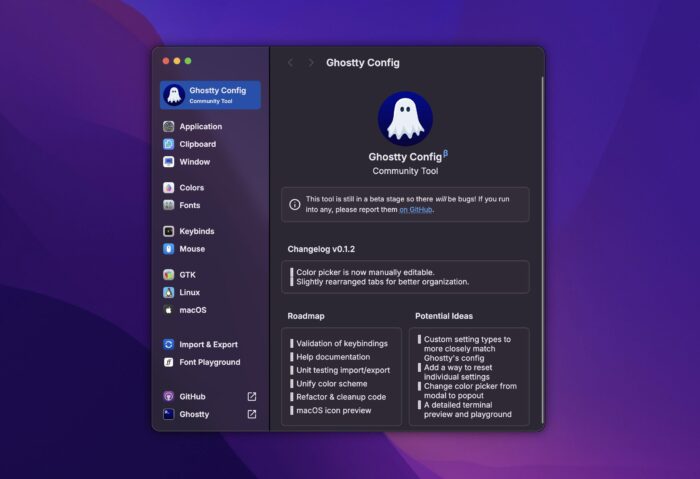
Task: Open the GitHub external link icon
Action: pyautogui.click(x=252, y=397)
